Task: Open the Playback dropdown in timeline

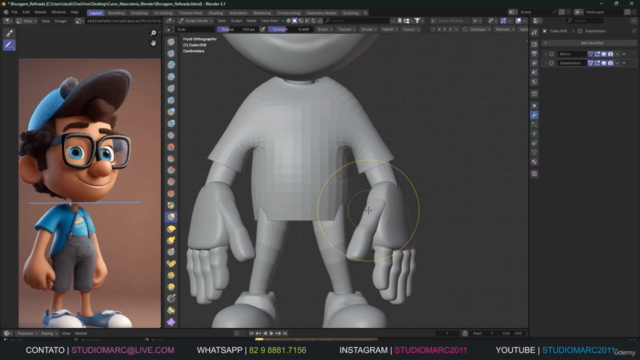Action: (27, 333)
